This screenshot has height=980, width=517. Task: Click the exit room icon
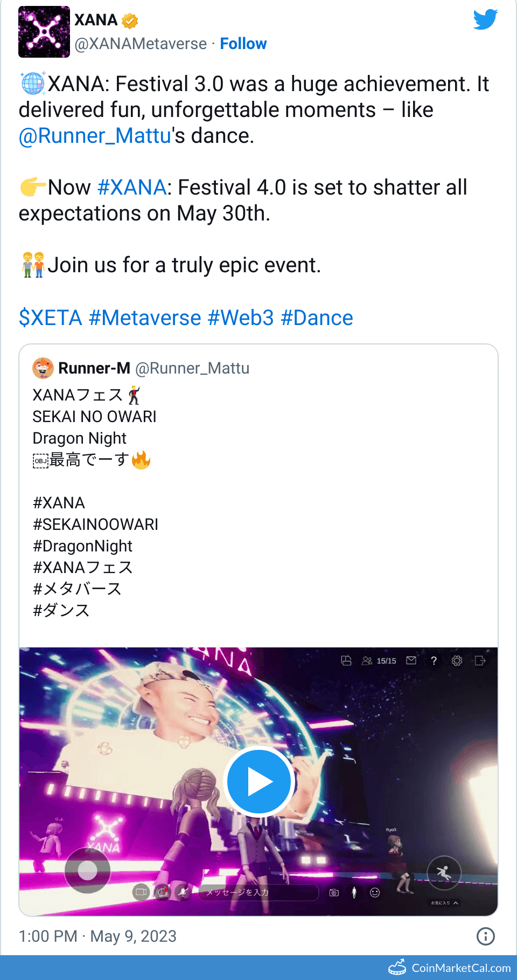click(480, 660)
